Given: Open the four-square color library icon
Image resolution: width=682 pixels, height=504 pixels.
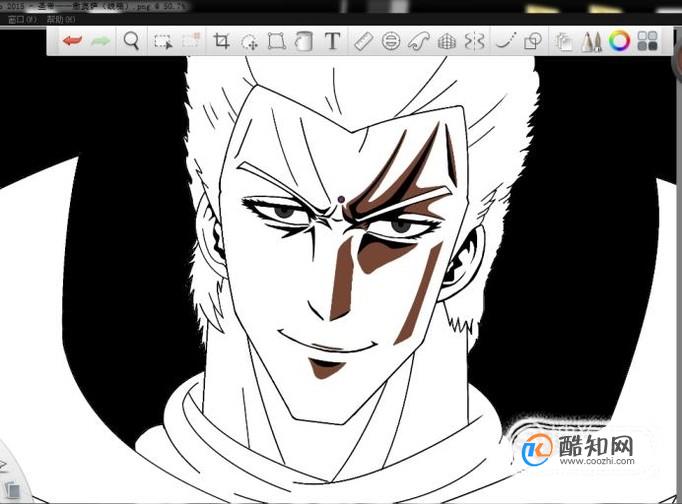Looking at the screenshot, I should pyautogui.click(x=647, y=41).
